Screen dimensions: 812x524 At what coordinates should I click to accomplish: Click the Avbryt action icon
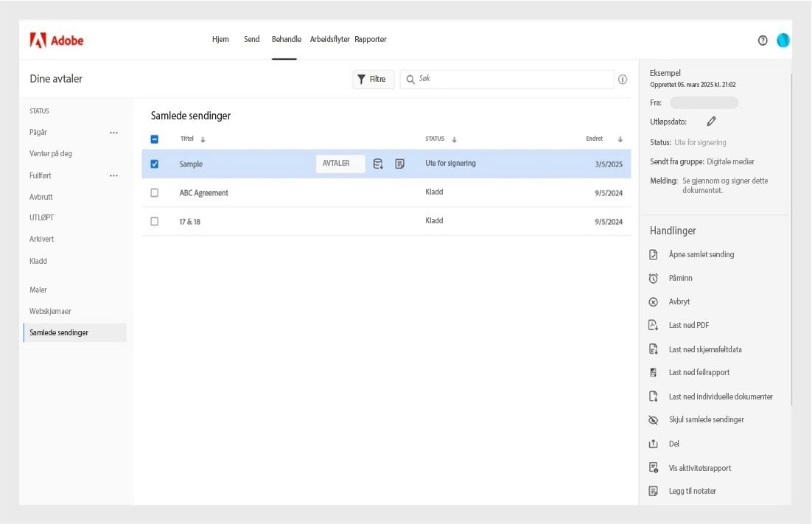pyautogui.click(x=653, y=301)
